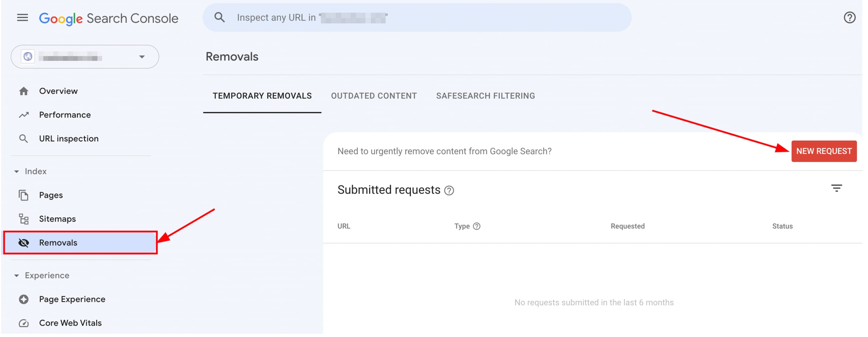
Task: Open URL inspection from sidebar
Action: click(68, 138)
